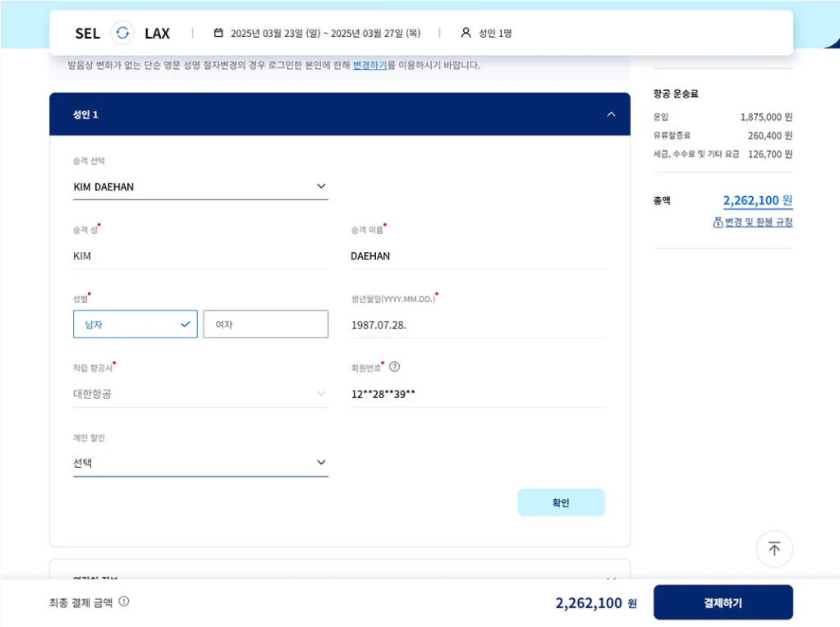Click the 결제하기 payment button
Screen dimensions: 840x627
723,602
